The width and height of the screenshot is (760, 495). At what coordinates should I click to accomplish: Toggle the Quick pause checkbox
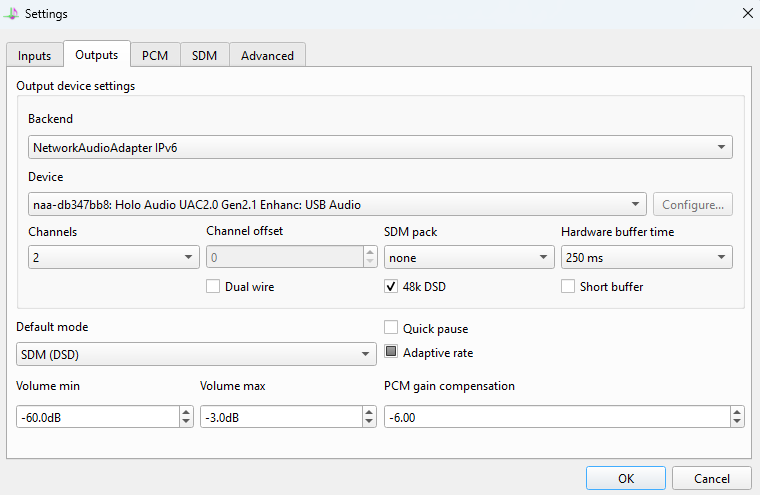click(x=391, y=328)
